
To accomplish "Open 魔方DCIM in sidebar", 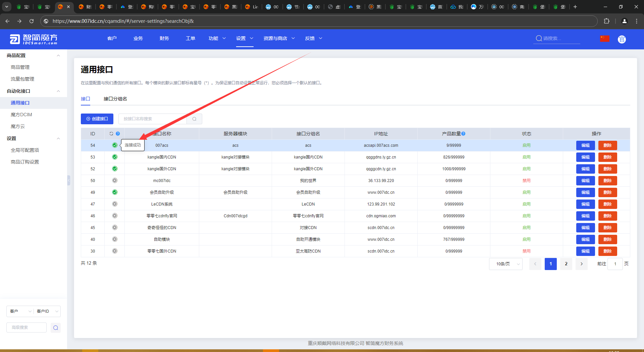I will click(21, 115).
